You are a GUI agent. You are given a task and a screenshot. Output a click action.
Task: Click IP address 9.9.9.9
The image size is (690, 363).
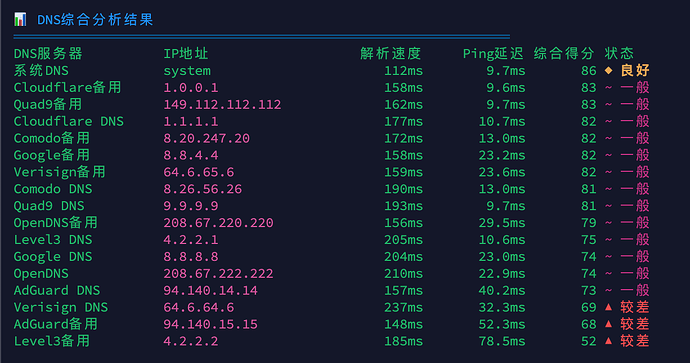click(x=191, y=206)
